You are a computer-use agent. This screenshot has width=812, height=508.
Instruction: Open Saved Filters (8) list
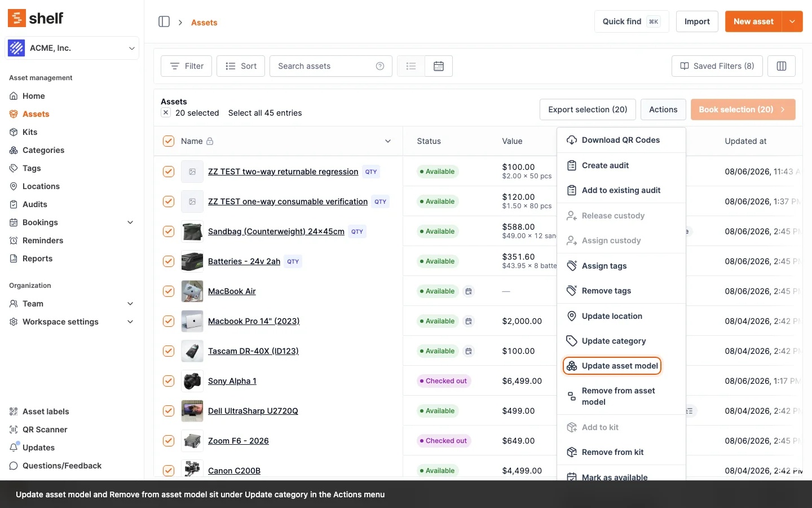point(717,66)
